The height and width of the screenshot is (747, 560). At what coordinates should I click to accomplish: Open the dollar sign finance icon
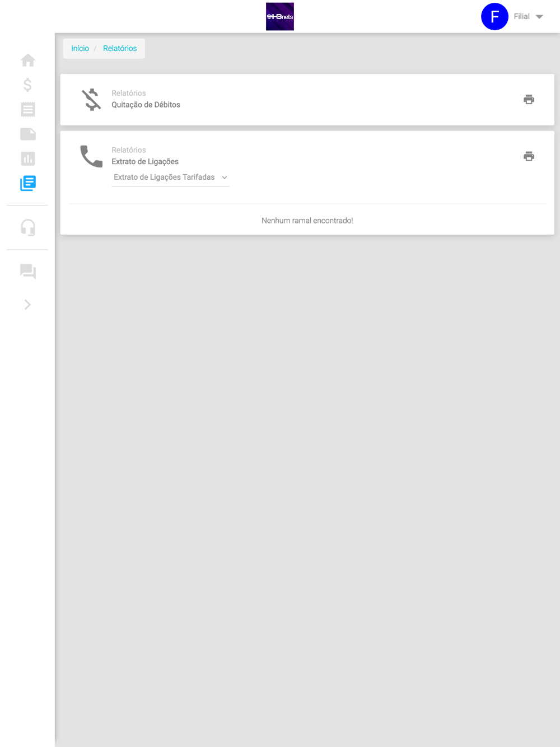point(27,85)
